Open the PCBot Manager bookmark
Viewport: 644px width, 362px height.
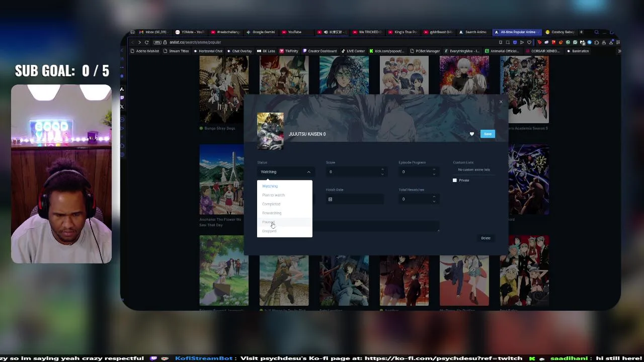pyautogui.click(x=425, y=51)
